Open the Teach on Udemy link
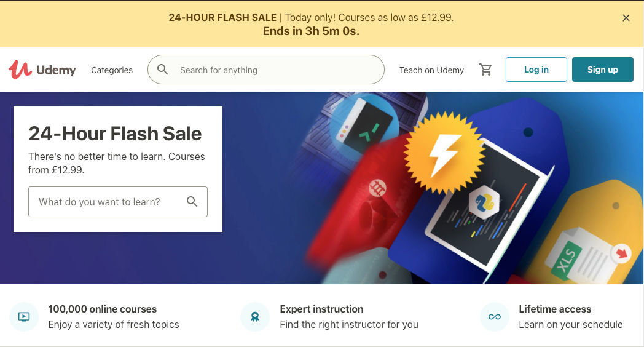Viewport: 644px width, 347px height. coord(431,70)
